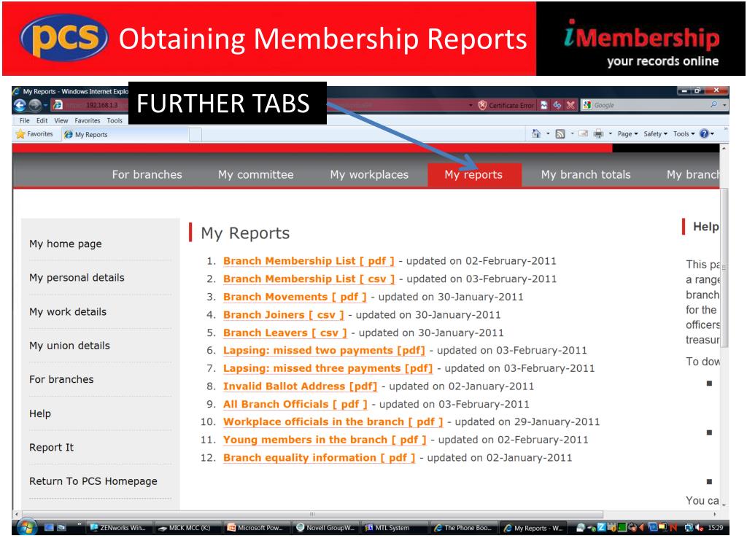Open Branch Movements pdf report

(295, 297)
